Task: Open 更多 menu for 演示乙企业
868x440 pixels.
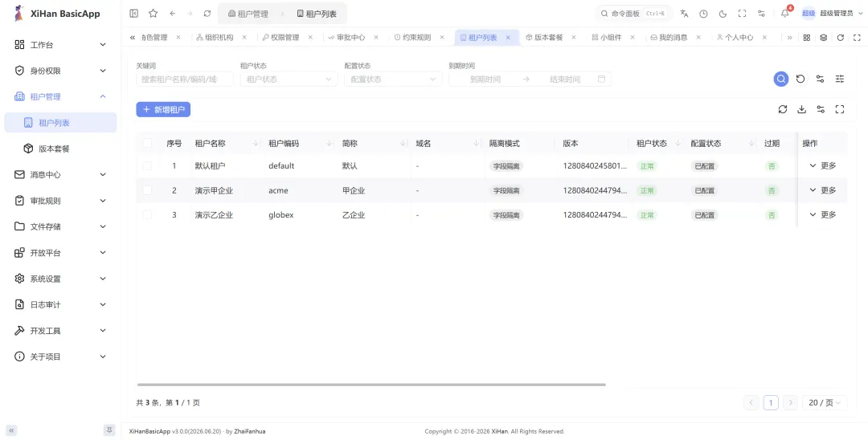Action: (x=823, y=214)
